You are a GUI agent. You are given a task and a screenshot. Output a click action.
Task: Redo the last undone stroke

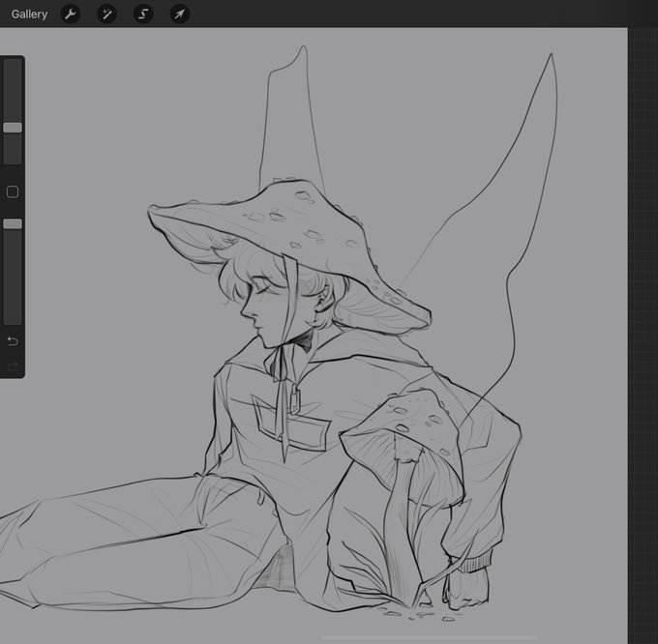(13, 367)
